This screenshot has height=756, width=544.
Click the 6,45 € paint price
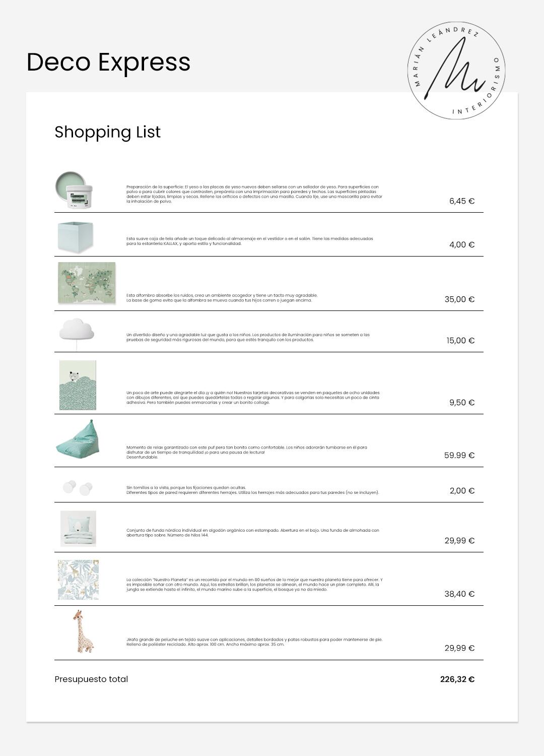click(461, 201)
